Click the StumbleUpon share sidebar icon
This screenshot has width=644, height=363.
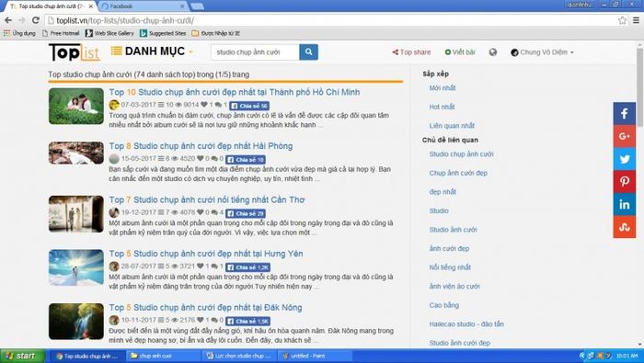point(625,226)
